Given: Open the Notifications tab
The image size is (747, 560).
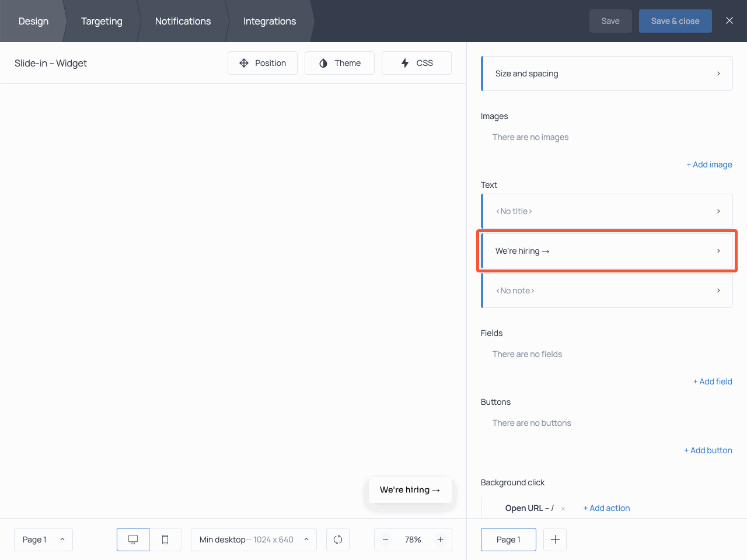Looking at the screenshot, I should (x=183, y=21).
